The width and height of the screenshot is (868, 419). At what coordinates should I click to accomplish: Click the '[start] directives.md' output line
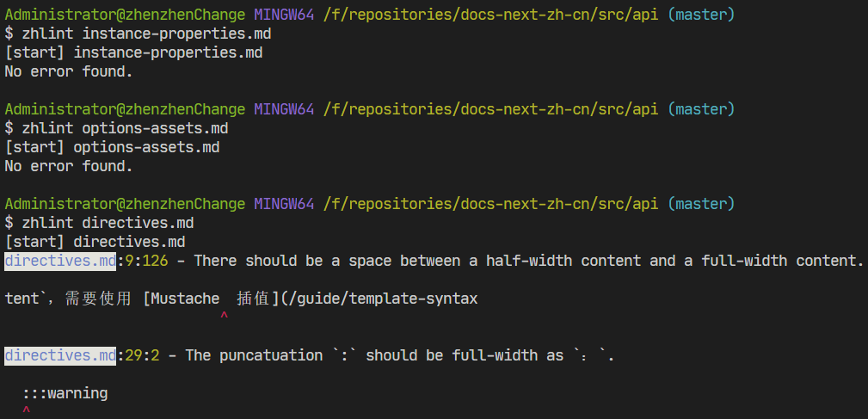pyautogui.click(x=95, y=242)
